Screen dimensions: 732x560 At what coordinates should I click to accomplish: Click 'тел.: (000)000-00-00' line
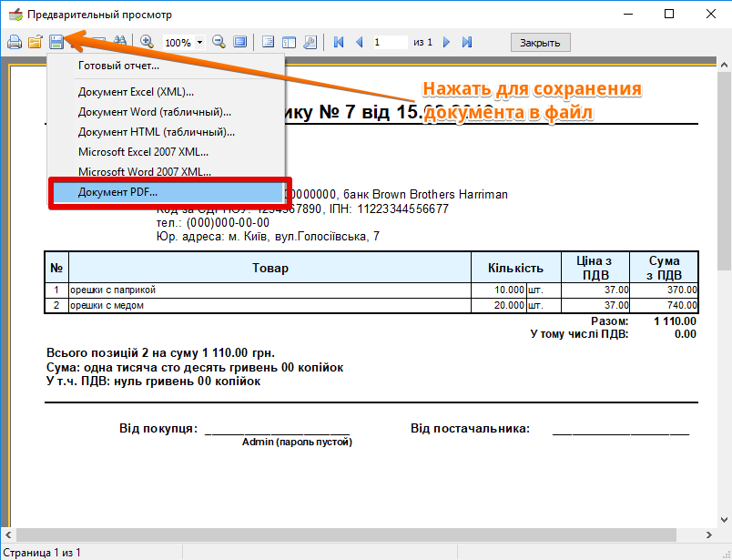tap(213, 223)
